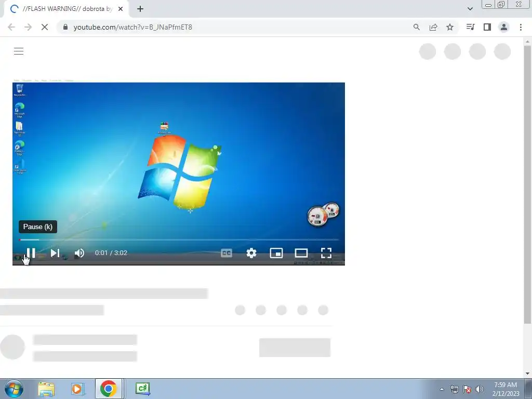The image size is (532, 399).
Task: Stop loading the page
Action: [x=45, y=27]
